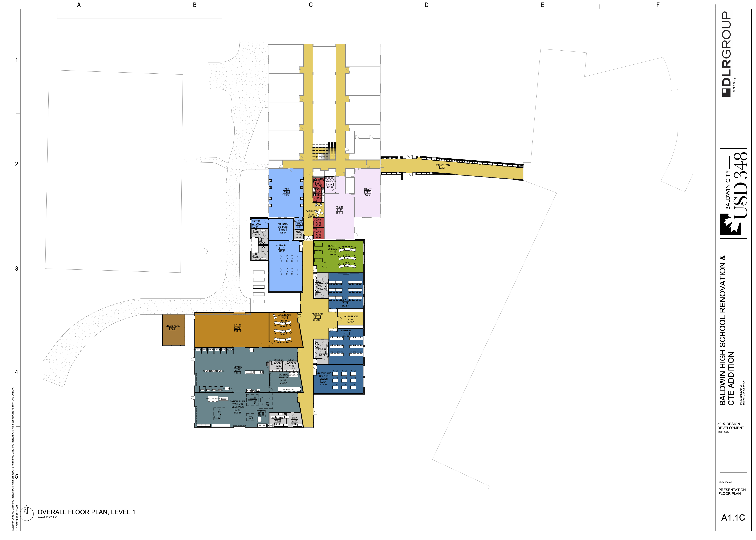The width and height of the screenshot is (756, 540).
Task: Select the CONF A109 room label
Action: [318, 235]
